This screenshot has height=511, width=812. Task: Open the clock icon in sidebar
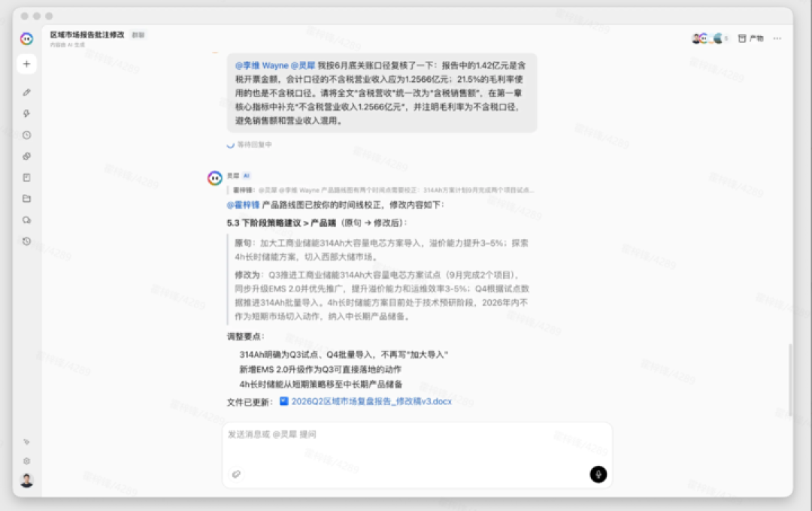click(26, 135)
